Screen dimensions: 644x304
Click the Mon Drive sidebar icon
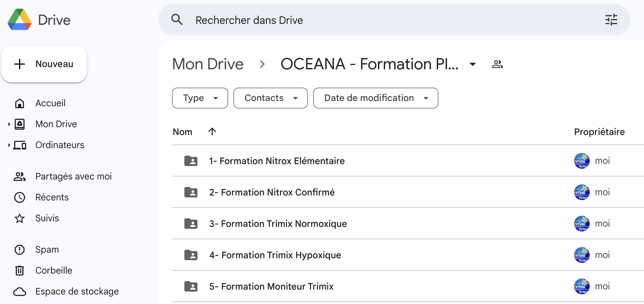20,124
